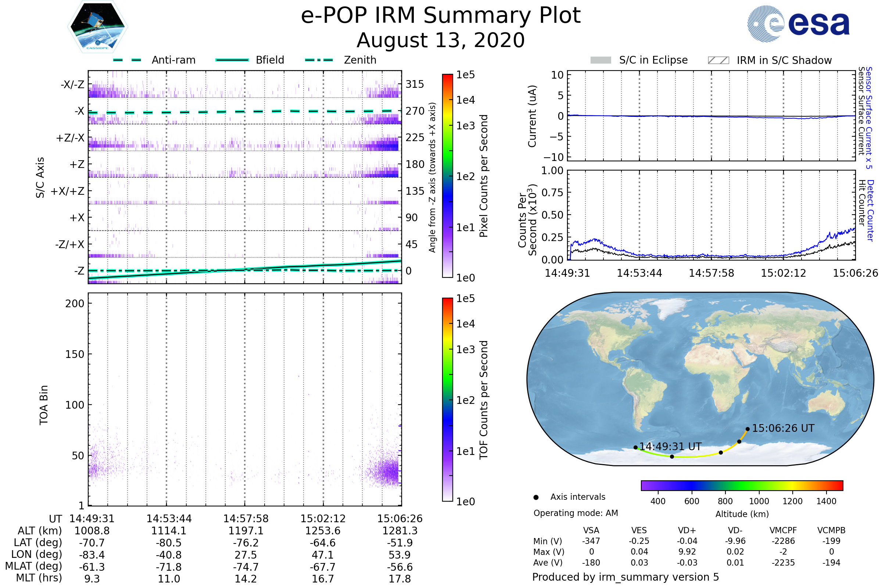Click the VSA voltage column header
The height and width of the screenshot is (588, 882).
point(591,531)
